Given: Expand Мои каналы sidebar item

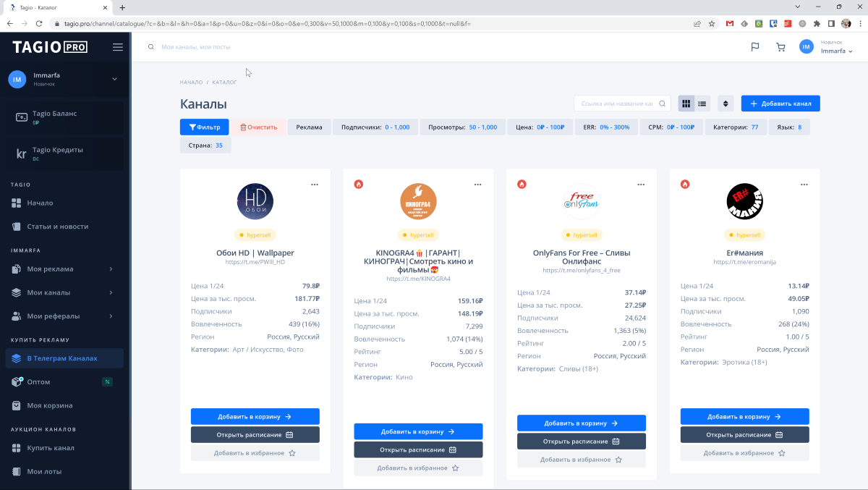Looking at the screenshot, I should [x=65, y=292].
